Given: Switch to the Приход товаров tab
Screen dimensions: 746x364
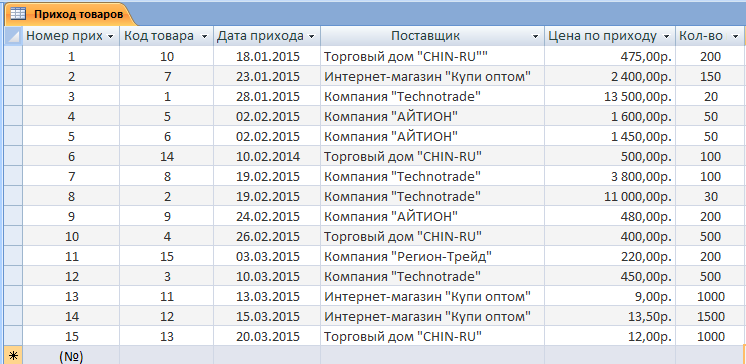Looking at the screenshot, I should [70, 14].
